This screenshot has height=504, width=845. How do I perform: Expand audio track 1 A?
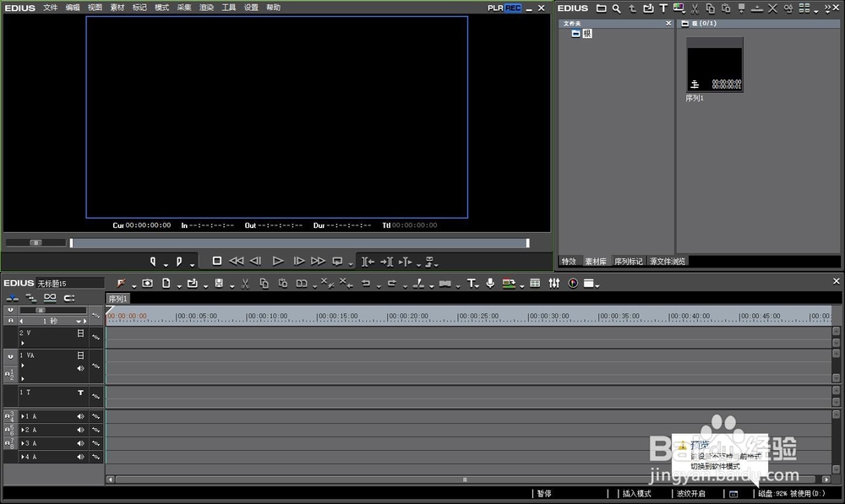(23, 416)
